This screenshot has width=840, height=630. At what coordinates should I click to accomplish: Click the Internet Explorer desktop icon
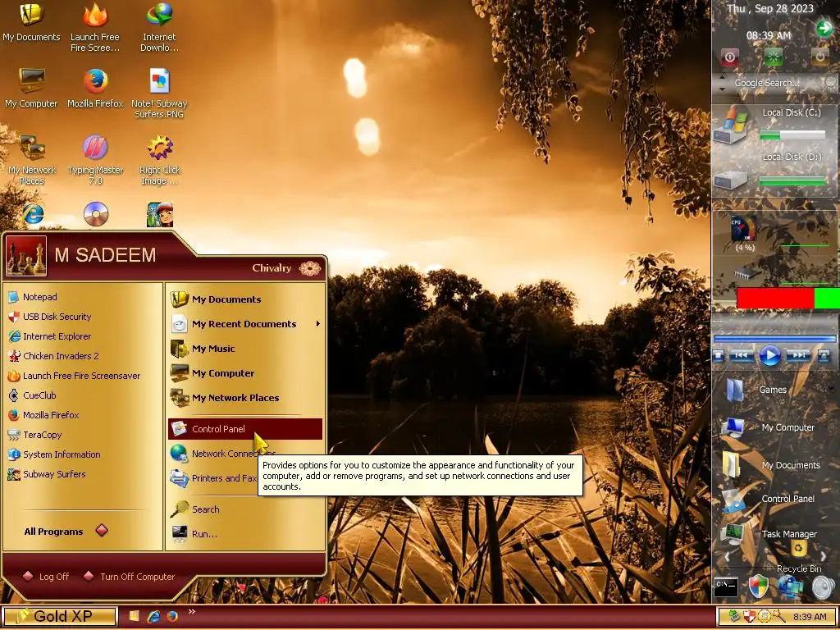point(33,214)
